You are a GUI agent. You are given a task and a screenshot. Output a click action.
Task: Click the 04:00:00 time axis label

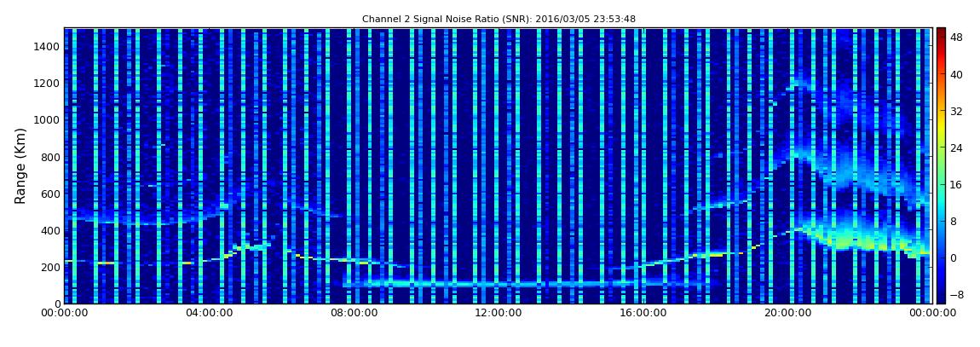(x=209, y=312)
